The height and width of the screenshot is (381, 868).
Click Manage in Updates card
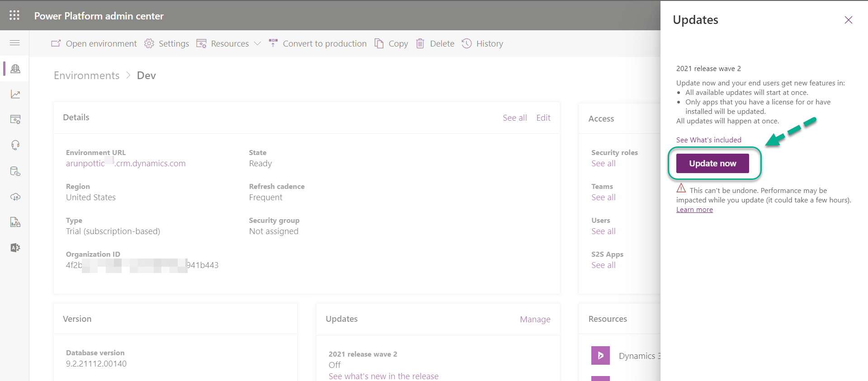[x=535, y=319]
